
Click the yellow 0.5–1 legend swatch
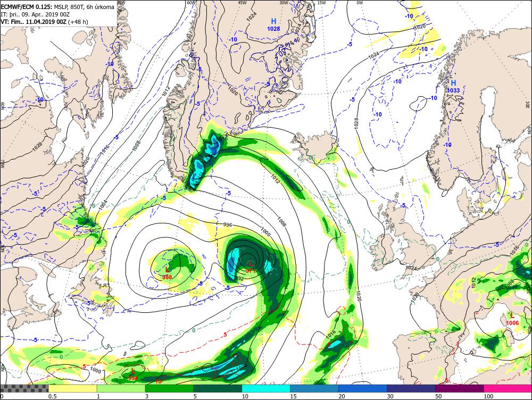pyautogui.click(x=72, y=388)
